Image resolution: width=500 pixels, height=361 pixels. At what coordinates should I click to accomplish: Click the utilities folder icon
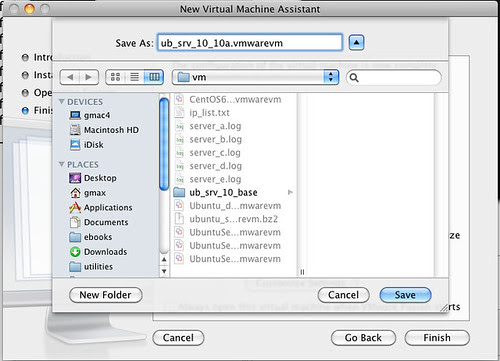pos(75,266)
